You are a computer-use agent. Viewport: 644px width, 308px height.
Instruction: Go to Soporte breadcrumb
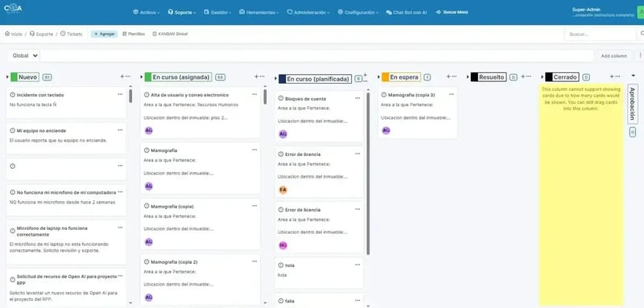pos(42,34)
